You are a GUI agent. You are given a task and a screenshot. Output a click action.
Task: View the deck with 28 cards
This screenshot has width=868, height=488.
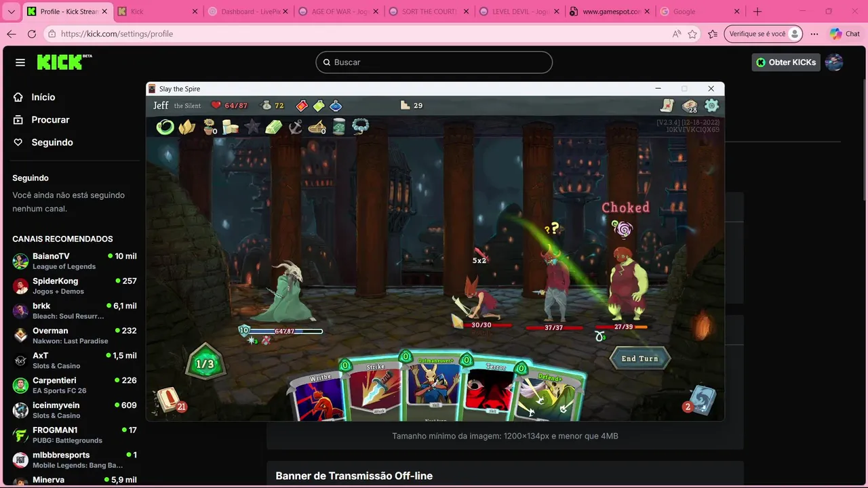click(x=690, y=106)
